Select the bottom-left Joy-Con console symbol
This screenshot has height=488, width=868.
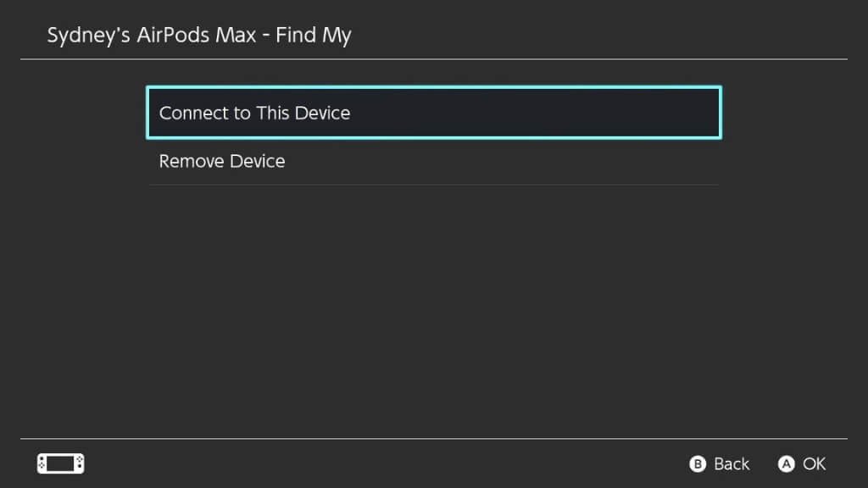click(60, 463)
